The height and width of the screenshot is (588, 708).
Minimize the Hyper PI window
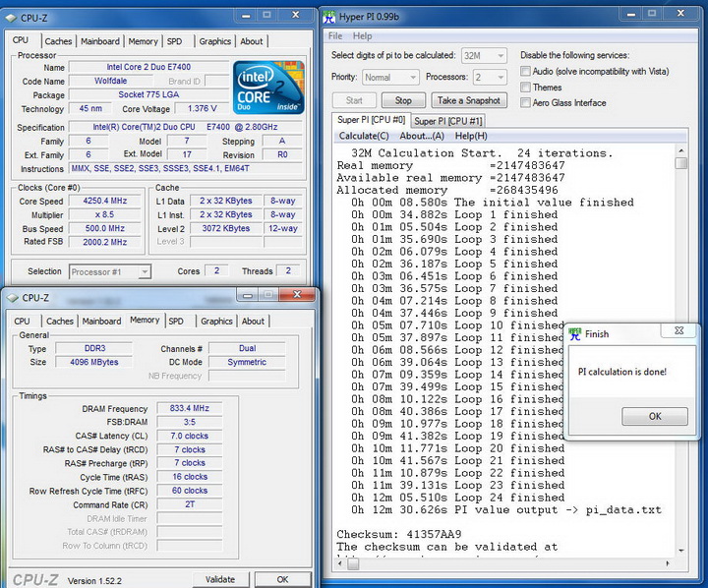(x=630, y=15)
